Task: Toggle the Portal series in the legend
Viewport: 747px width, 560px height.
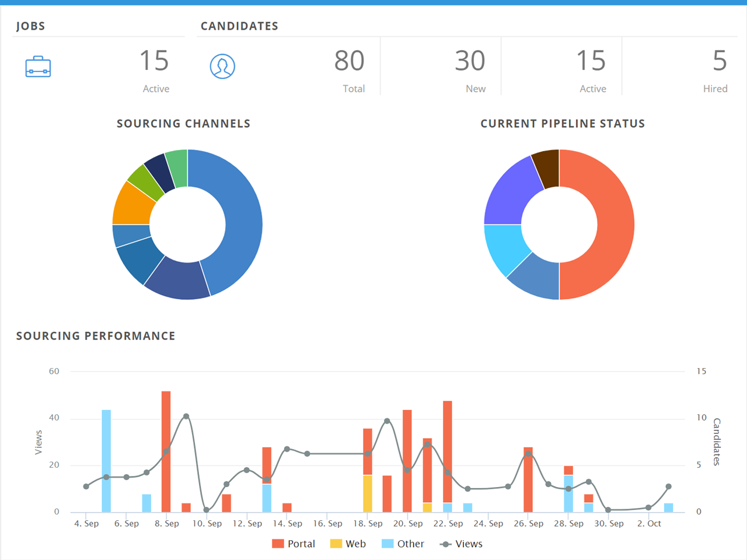Action: [x=294, y=544]
